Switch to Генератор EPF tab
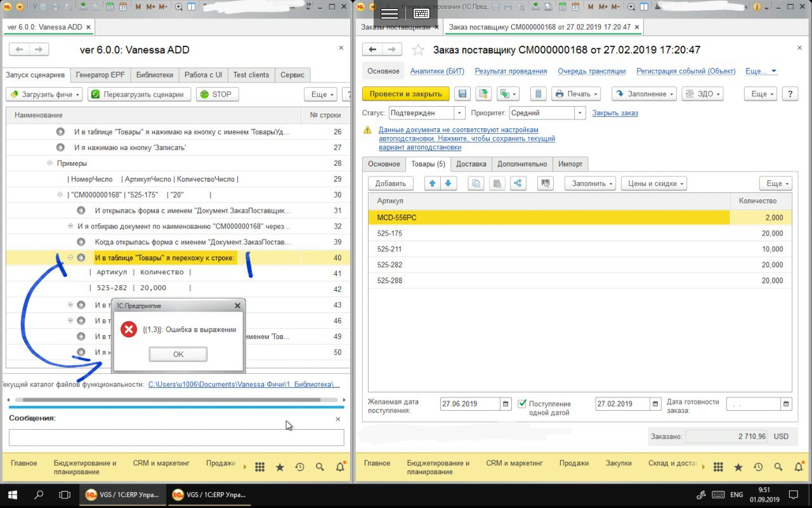Screen dimensions: 812x508 [x=100, y=75]
